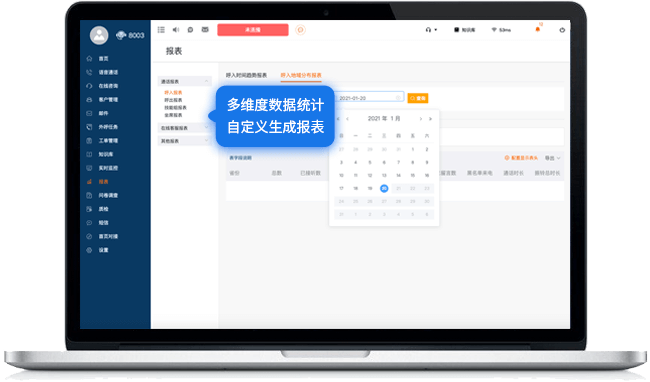Screen dimensions: 650x382
Task: Open the 导出 export dropdown
Action: coord(553,158)
